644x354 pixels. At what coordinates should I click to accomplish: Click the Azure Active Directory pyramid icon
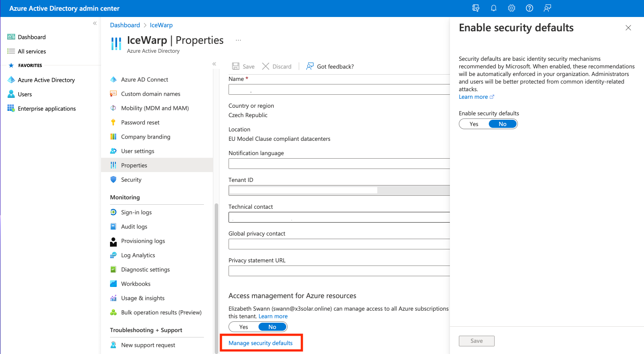11,80
